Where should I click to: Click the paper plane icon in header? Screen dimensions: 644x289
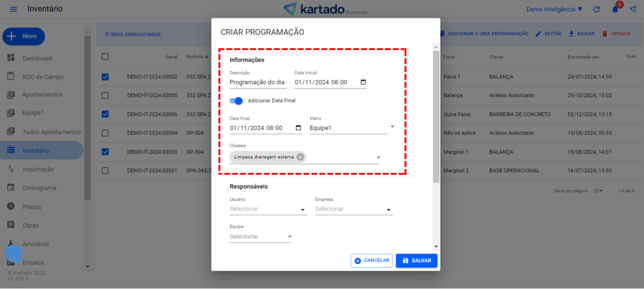(x=633, y=9)
